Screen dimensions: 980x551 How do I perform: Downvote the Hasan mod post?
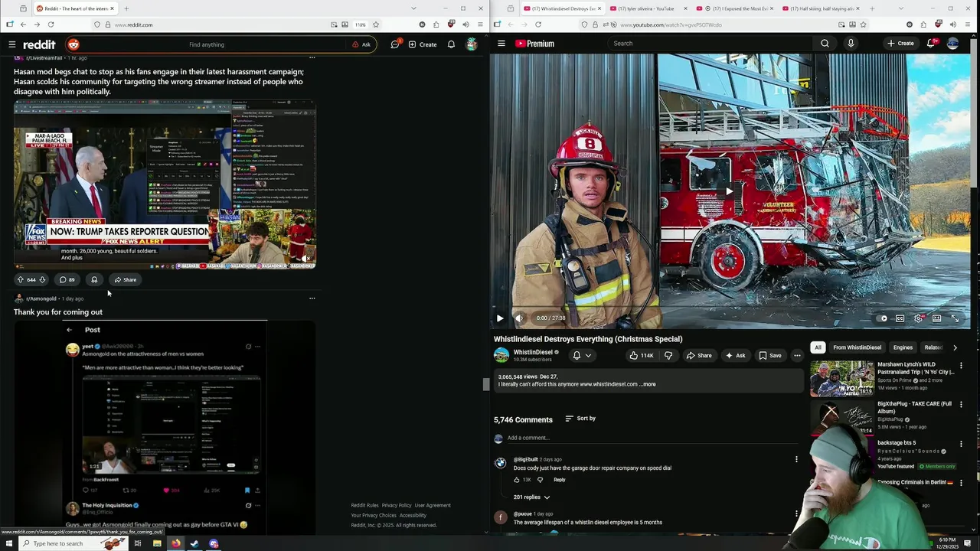click(43, 279)
